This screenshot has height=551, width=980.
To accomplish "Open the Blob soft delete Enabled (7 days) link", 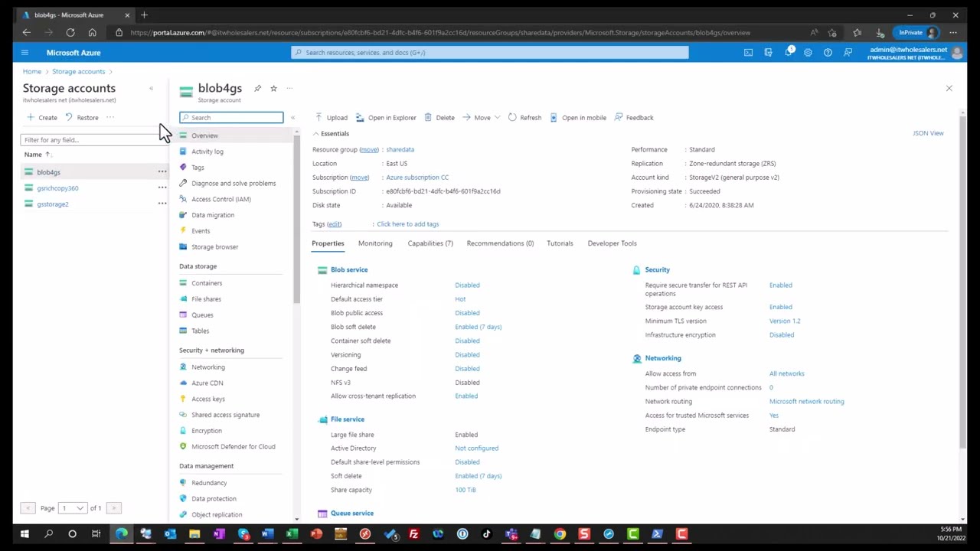I will click(x=478, y=327).
